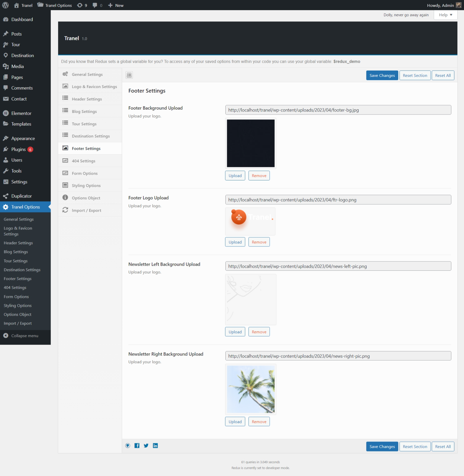The width and height of the screenshot is (464, 476).
Task: Open 404 Settings in the sidebar submenu
Action: (x=15, y=287)
